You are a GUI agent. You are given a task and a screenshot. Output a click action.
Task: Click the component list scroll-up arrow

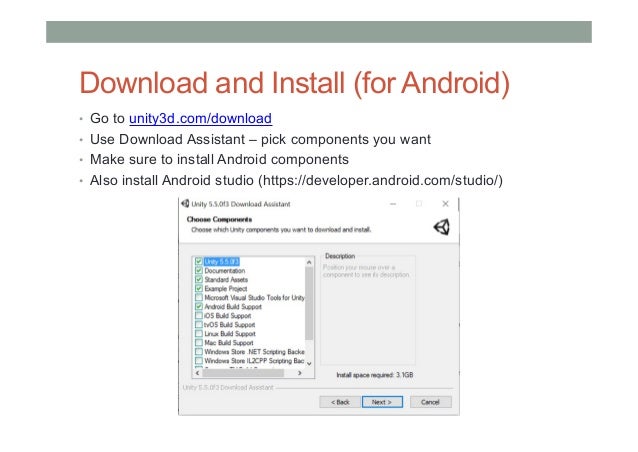click(x=309, y=262)
